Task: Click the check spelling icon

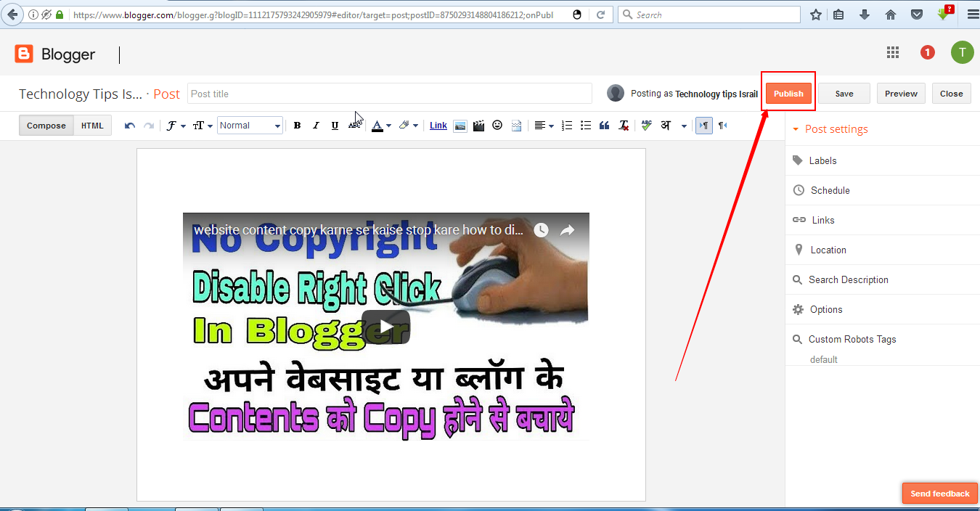Action: [647, 126]
